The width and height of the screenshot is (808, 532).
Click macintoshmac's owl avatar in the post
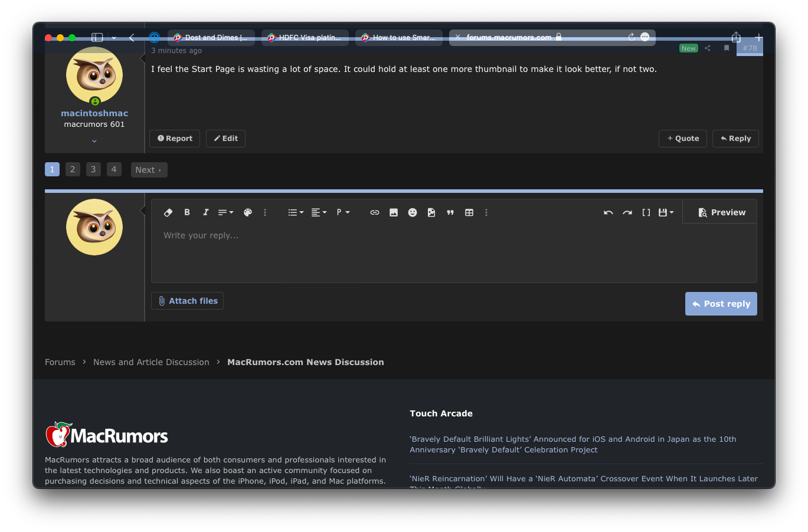point(94,75)
